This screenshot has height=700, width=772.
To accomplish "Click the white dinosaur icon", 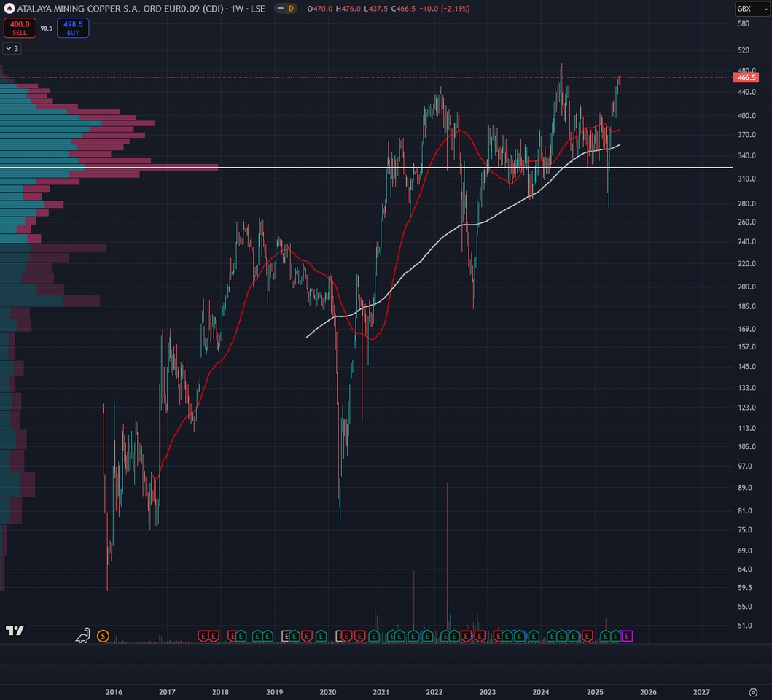I will coord(82,635).
